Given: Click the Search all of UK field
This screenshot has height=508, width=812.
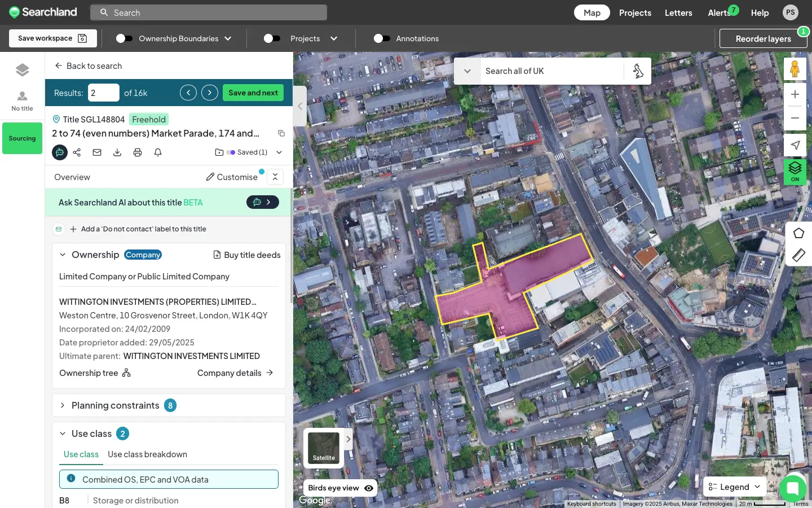Looking at the screenshot, I should [x=552, y=71].
